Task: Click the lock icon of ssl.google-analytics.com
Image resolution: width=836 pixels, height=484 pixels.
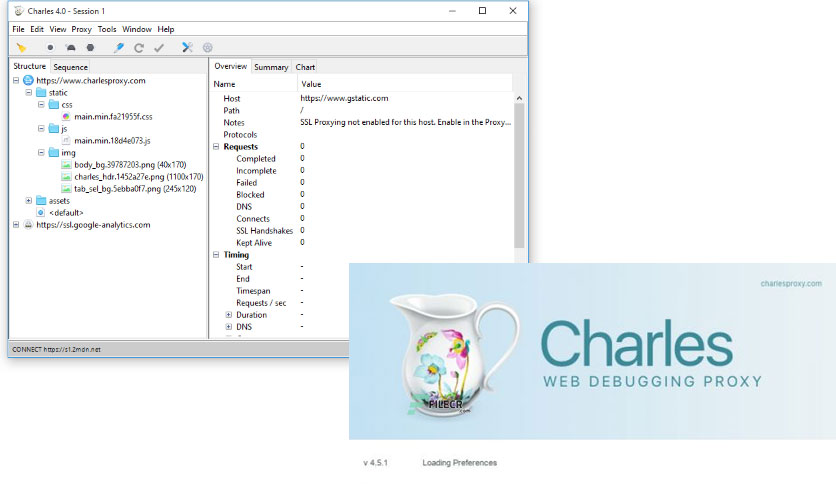Action: click(x=28, y=225)
